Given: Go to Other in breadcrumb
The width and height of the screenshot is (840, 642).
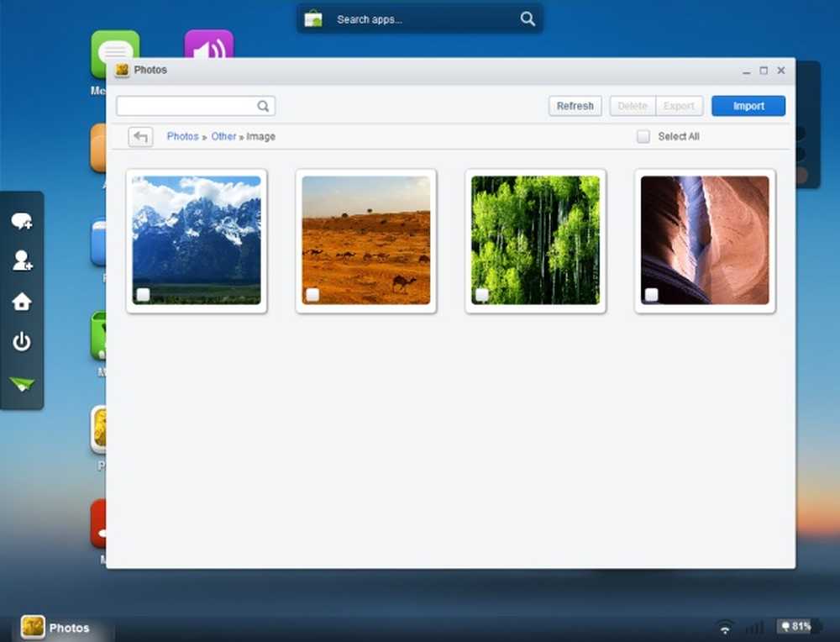Looking at the screenshot, I should tap(223, 137).
